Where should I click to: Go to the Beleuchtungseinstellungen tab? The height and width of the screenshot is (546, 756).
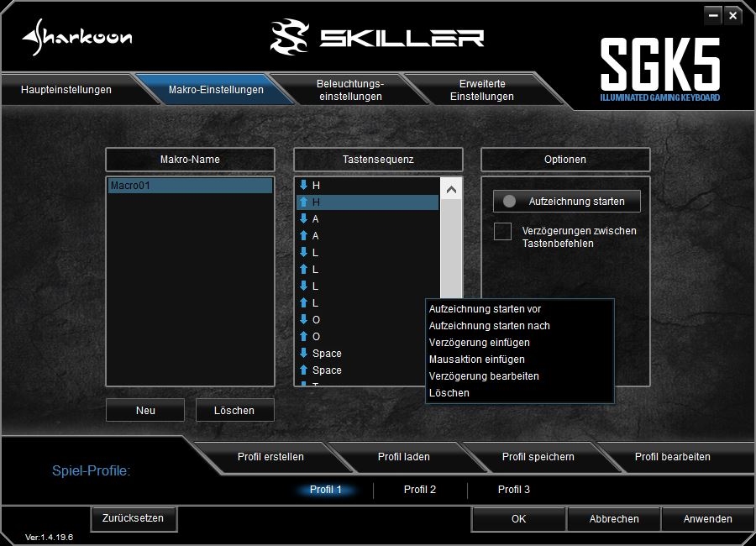coord(350,90)
